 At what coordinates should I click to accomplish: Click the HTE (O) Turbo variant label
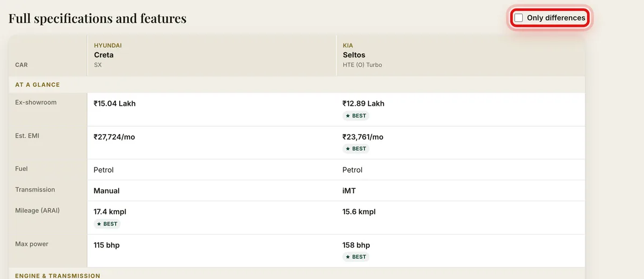(362, 65)
